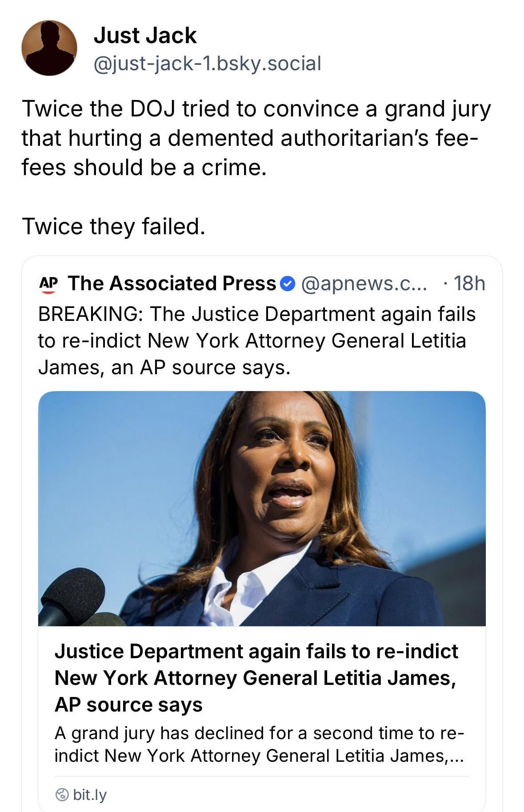Open the article photo thumbnail
The image size is (524, 812).
[x=262, y=508]
